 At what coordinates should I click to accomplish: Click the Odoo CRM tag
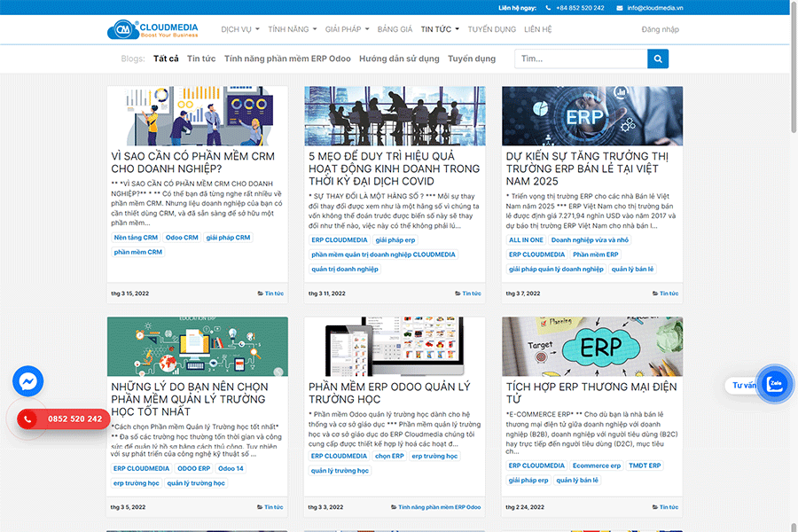click(182, 238)
